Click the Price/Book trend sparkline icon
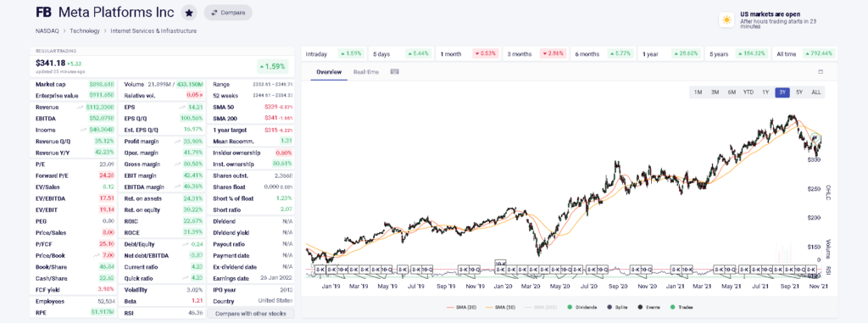868x323 pixels. pyautogui.click(x=98, y=255)
